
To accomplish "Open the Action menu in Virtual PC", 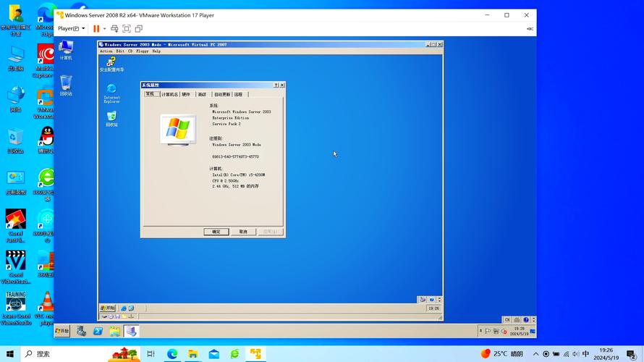I will tap(106, 51).
